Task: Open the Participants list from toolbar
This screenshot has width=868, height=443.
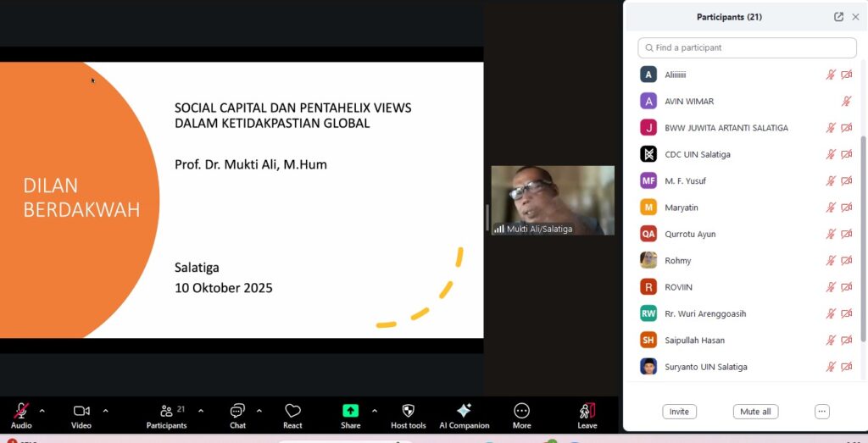Action: (x=166, y=412)
